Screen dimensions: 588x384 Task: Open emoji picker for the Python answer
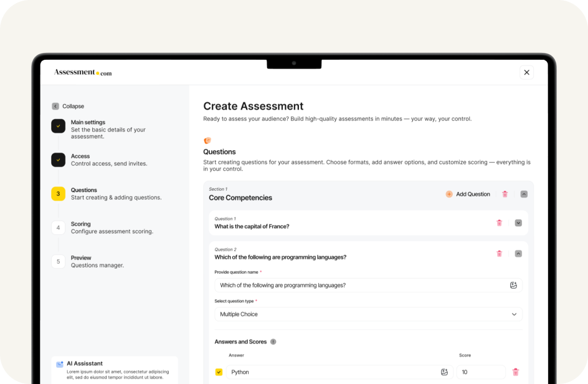pyautogui.click(x=444, y=372)
